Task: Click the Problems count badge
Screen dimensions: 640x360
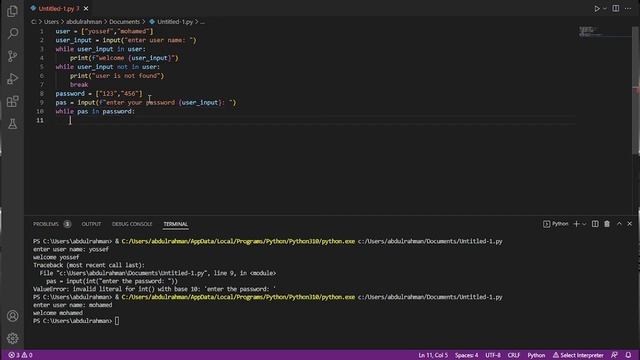Action: 67,224
